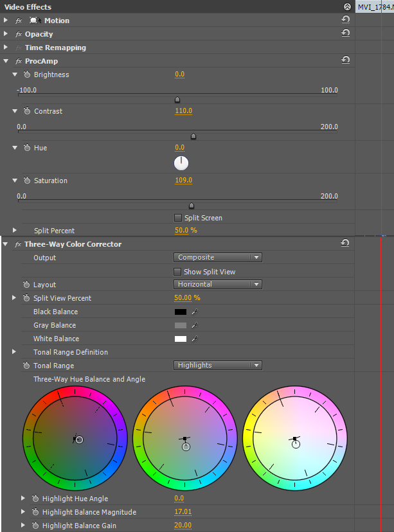This screenshot has width=394, height=532.
Task: Click Highlight Balance Gain value 20.00
Action: coord(183,525)
